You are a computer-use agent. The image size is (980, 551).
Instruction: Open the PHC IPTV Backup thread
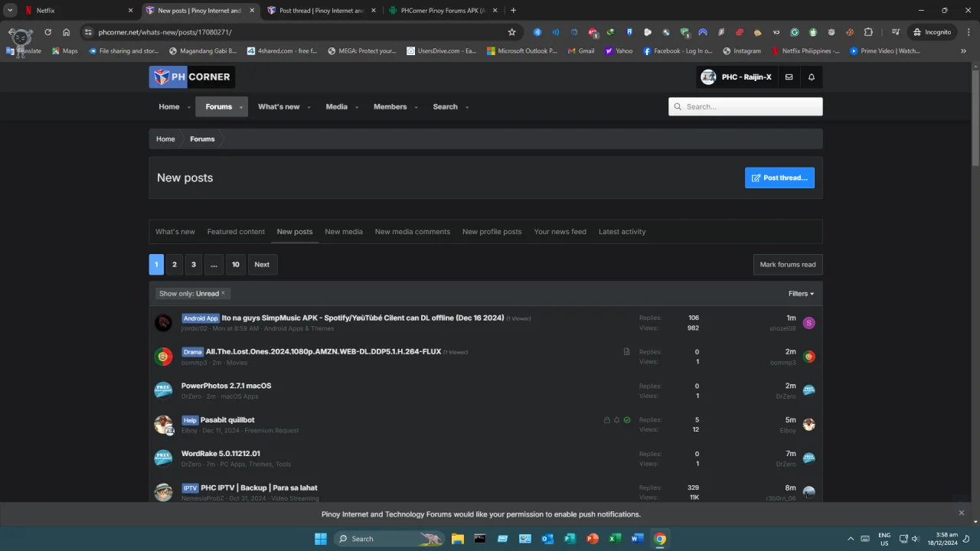[259, 487]
